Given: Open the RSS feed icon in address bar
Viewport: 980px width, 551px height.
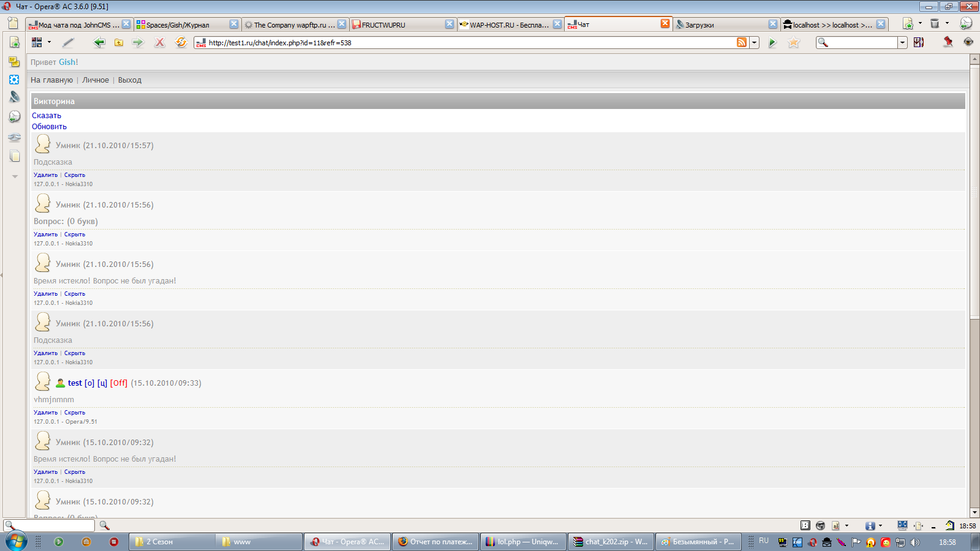Looking at the screenshot, I should [742, 42].
